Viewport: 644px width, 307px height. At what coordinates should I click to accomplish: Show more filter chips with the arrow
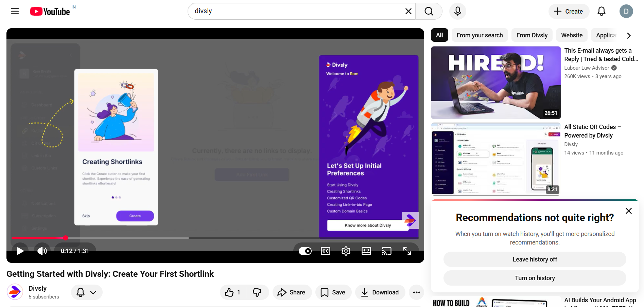(629, 35)
